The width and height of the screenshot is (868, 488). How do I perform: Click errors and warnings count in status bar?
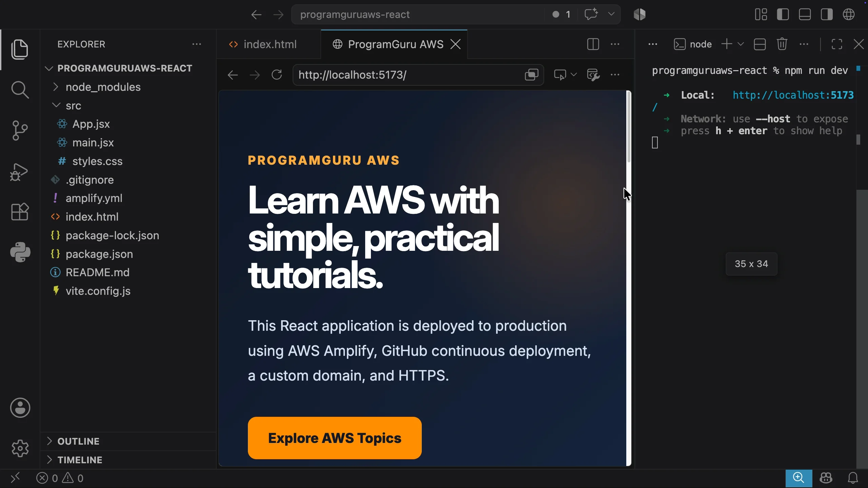60,478
